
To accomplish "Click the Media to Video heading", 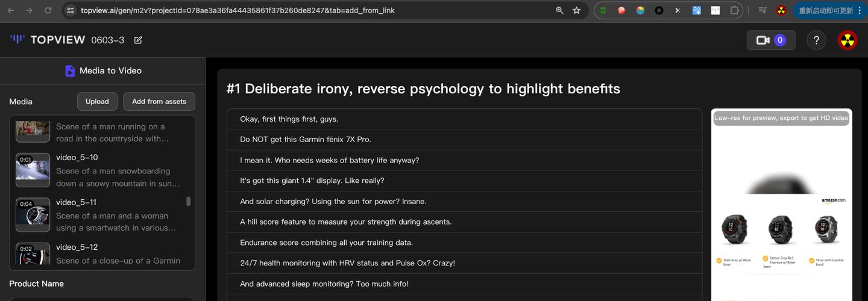I will [110, 70].
